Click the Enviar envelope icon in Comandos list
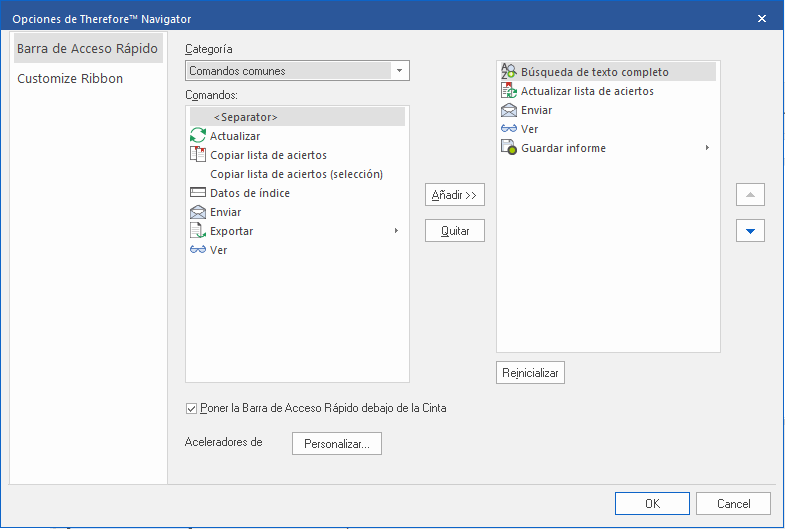 coord(198,212)
